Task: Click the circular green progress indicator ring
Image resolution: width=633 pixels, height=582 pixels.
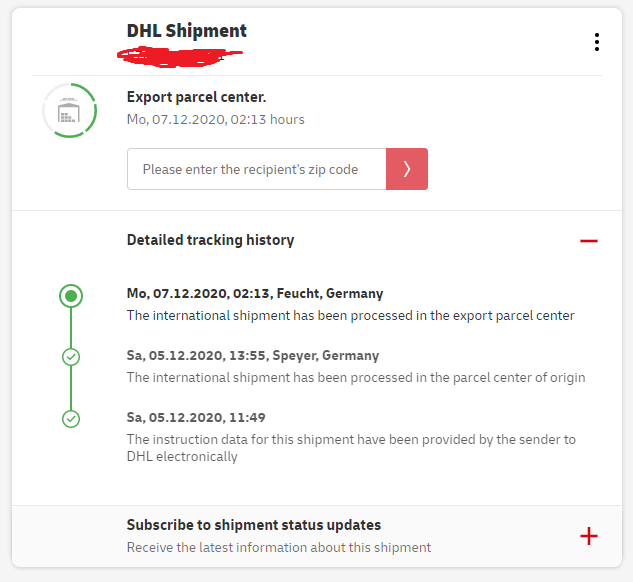Action: point(69,110)
